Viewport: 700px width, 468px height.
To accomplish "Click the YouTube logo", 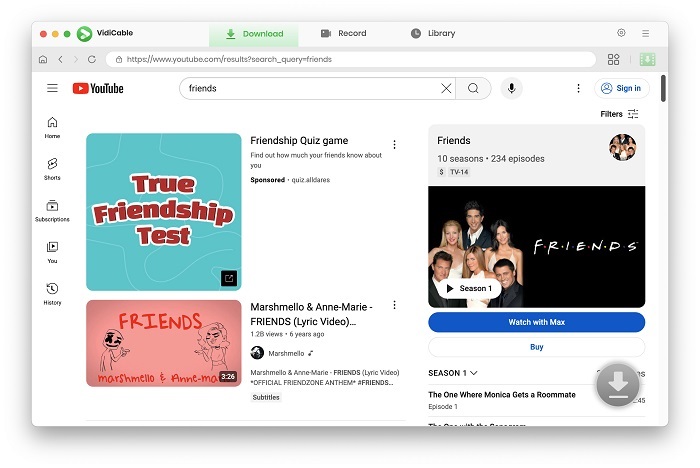I will coord(98,88).
